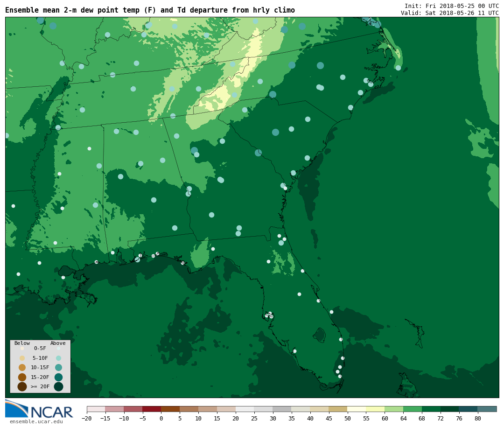Click the '>= 20F' legend label
The image size is (504, 427).
click(x=40, y=386)
